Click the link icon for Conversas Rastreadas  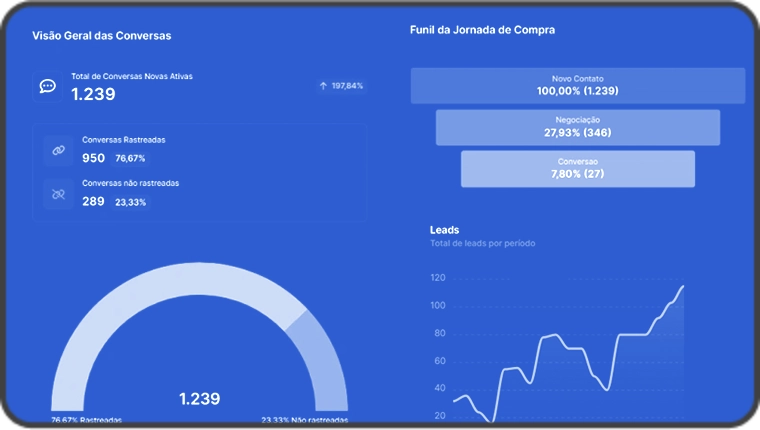click(58, 150)
